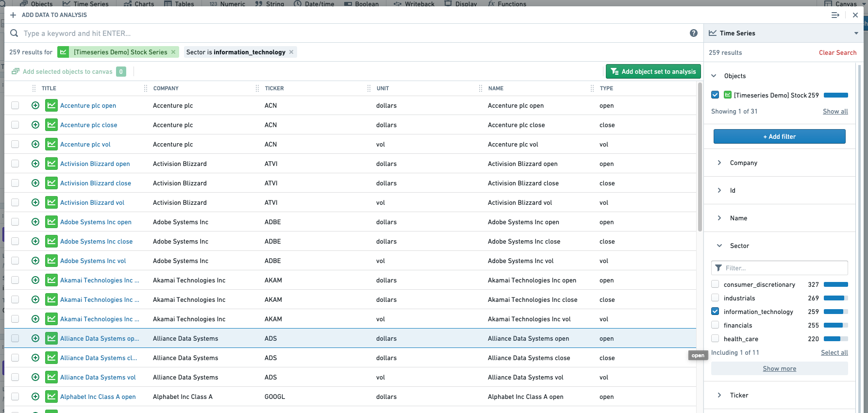Viewport: 868px width, 413px height.
Task: Click the blue Add filter button
Action: tap(780, 136)
